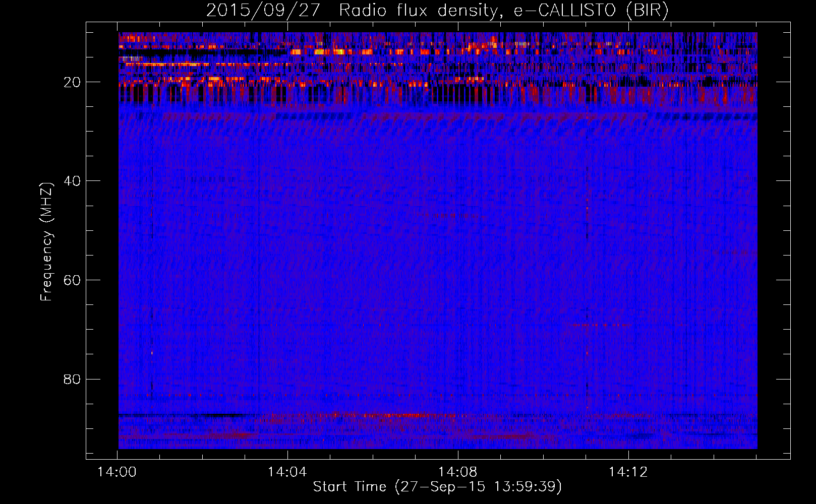Viewport: 816px width, 504px height.
Task: Click the red dashes near 47 MHz
Action: (451, 215)
